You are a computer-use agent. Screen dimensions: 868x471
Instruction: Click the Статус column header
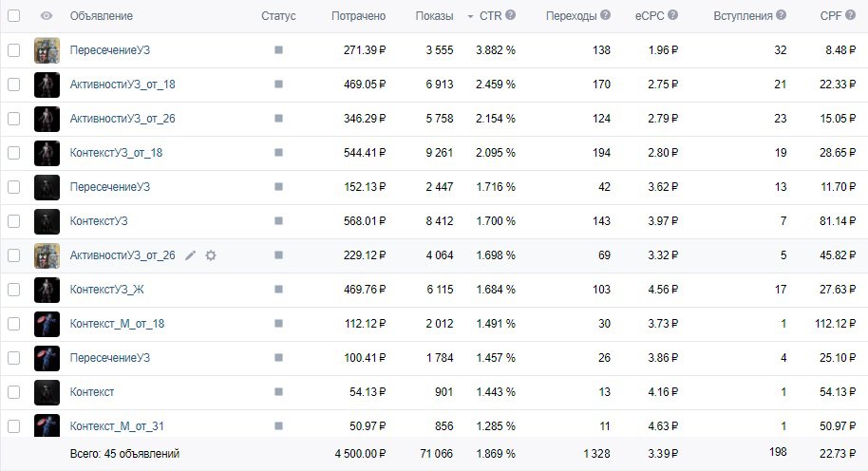coord(278,16)
